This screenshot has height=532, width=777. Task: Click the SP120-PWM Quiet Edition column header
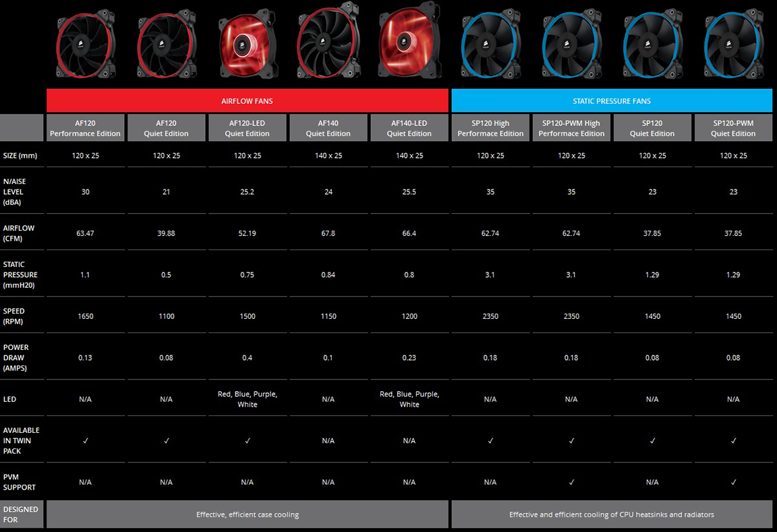733,128
